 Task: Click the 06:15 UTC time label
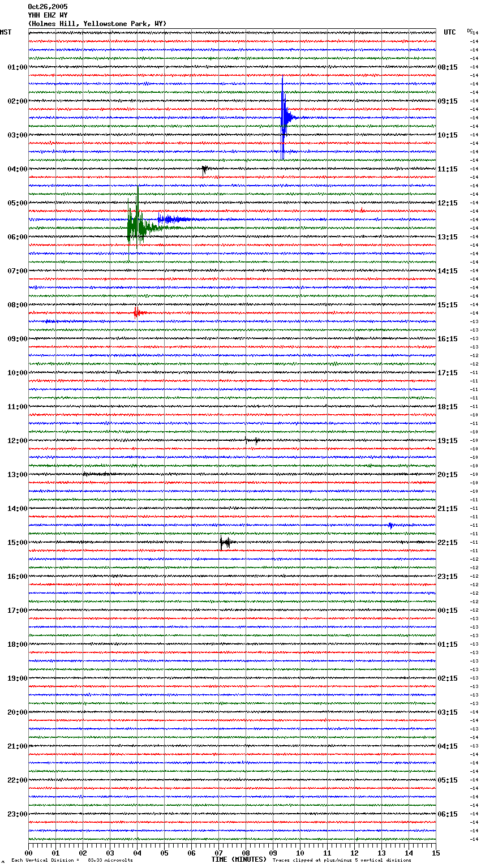coord(448,814)
